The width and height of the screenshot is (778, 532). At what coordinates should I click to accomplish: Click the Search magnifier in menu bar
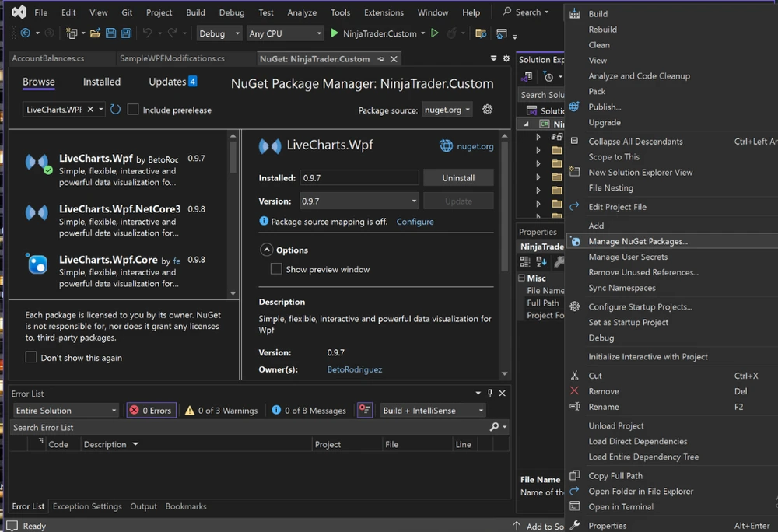point(506,12)
